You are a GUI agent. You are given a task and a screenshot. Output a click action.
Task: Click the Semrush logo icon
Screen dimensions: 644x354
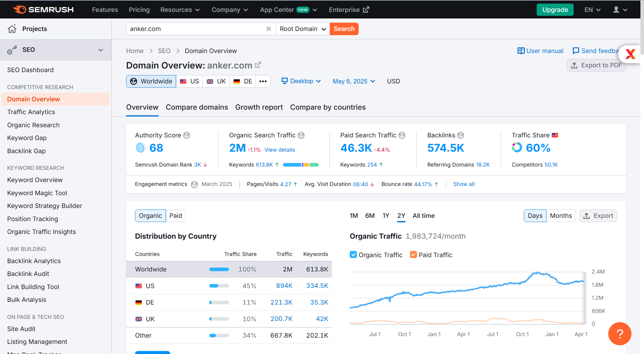click(x=20, y=10)
